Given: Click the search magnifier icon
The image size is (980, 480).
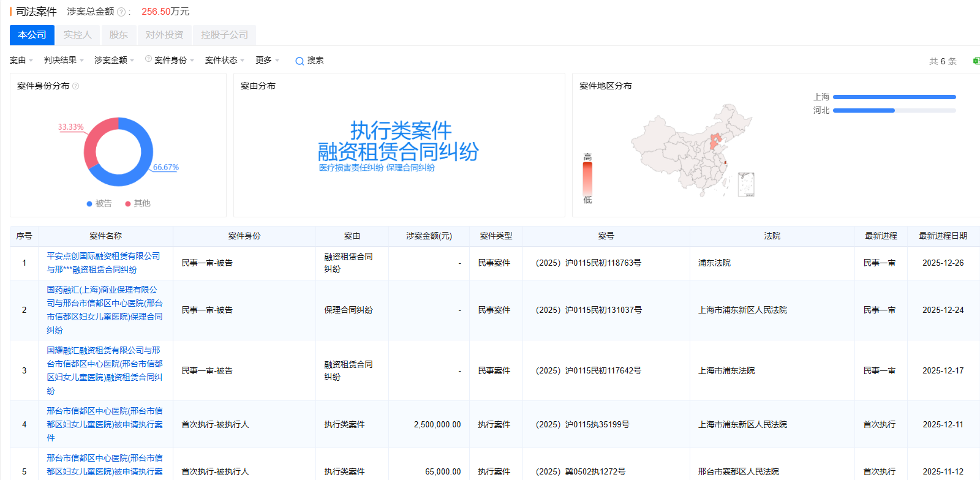Looking at the screenshot, I should 300,61.
